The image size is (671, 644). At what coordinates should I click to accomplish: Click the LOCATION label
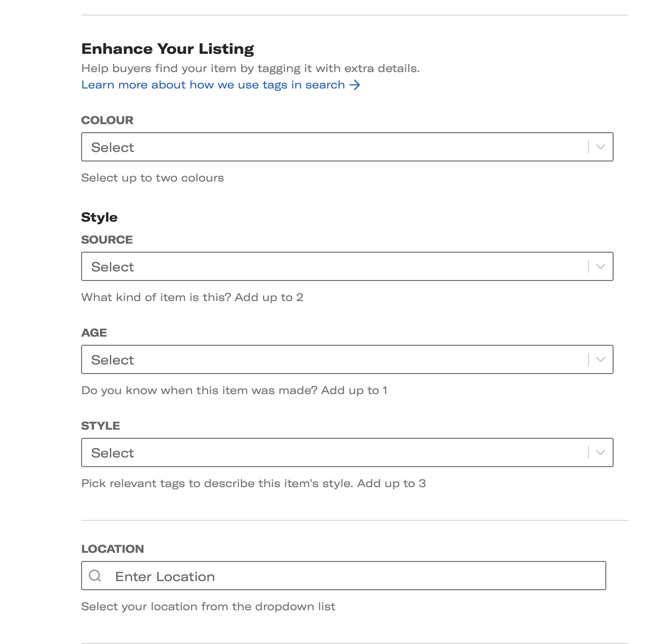[x=113, y=549]
